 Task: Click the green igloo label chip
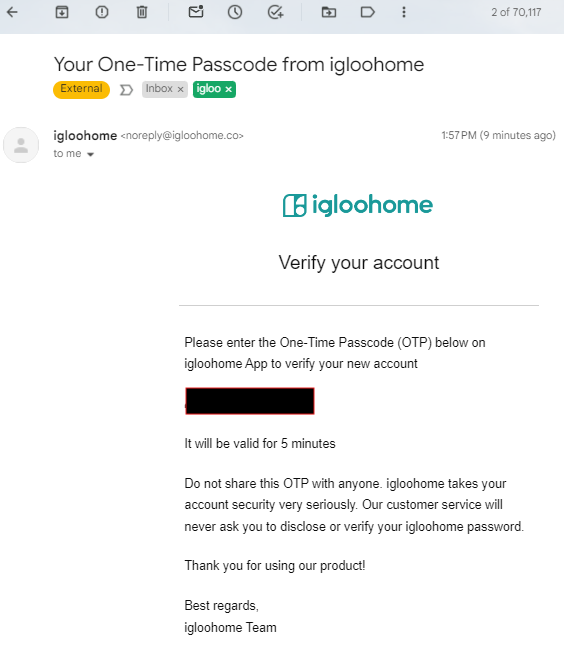[209, 89]
